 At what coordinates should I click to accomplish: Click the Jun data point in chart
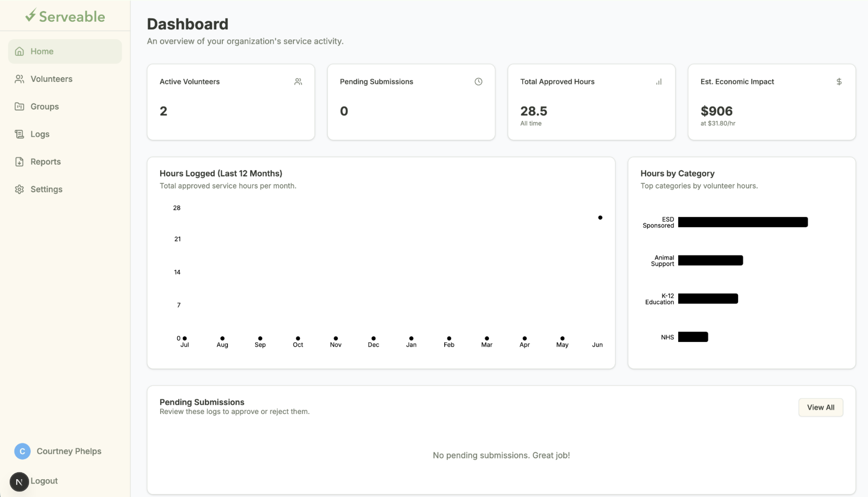point(600,218)
